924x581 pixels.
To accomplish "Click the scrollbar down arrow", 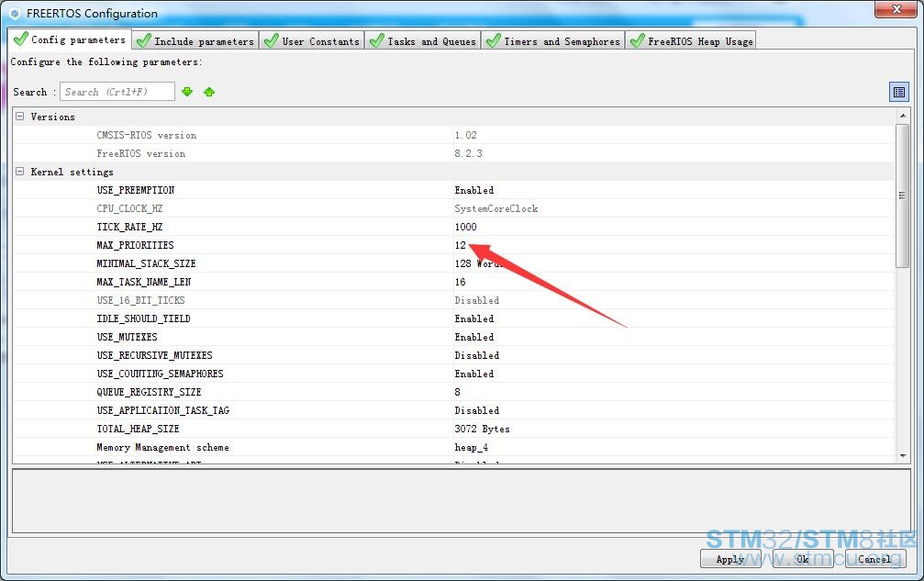I will point(902,456).
